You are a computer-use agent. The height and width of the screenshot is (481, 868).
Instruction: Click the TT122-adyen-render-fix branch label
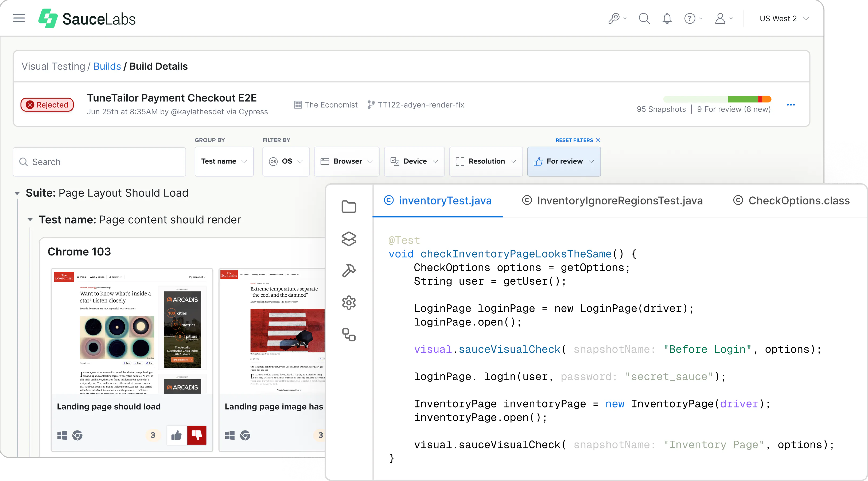(416, 105)
